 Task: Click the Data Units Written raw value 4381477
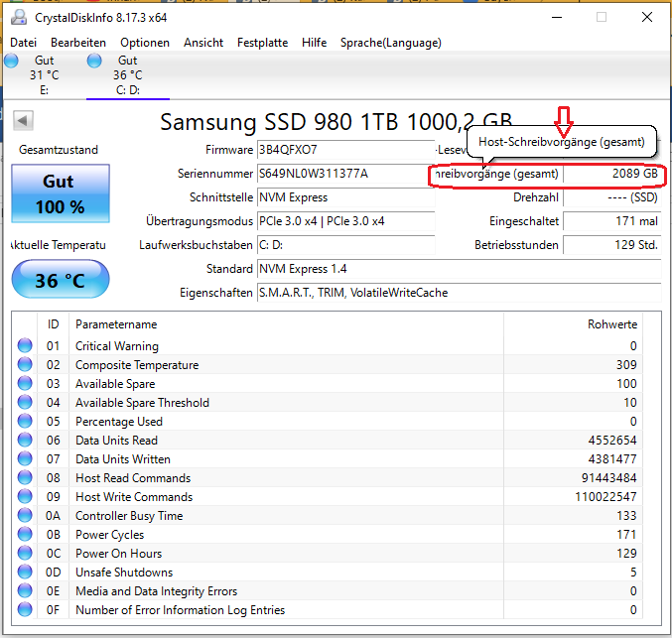coord(612,459)
